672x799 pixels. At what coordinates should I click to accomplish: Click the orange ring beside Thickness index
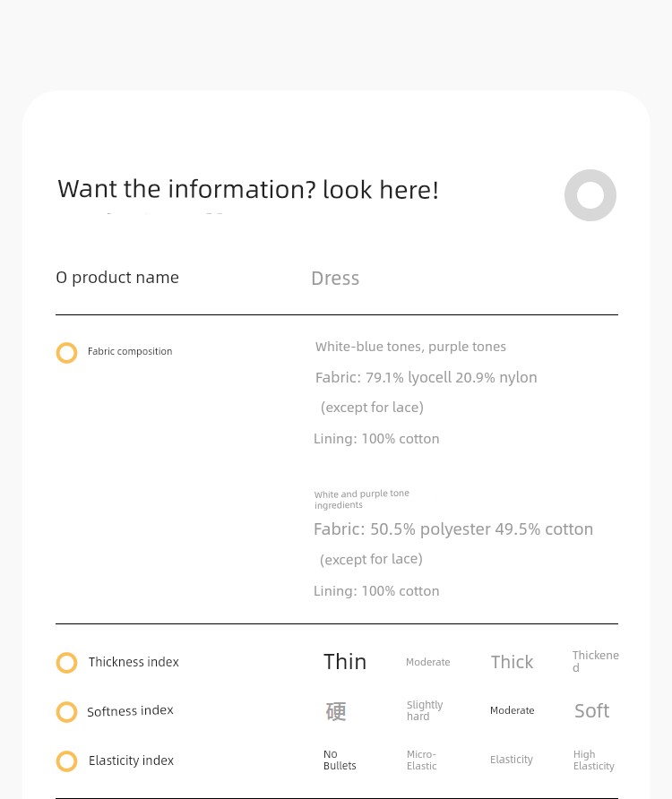66,663
